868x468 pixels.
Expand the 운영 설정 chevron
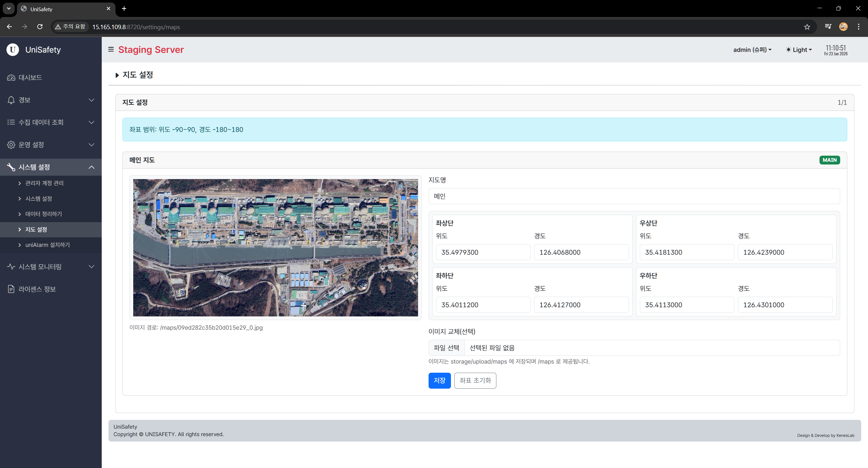92,145
